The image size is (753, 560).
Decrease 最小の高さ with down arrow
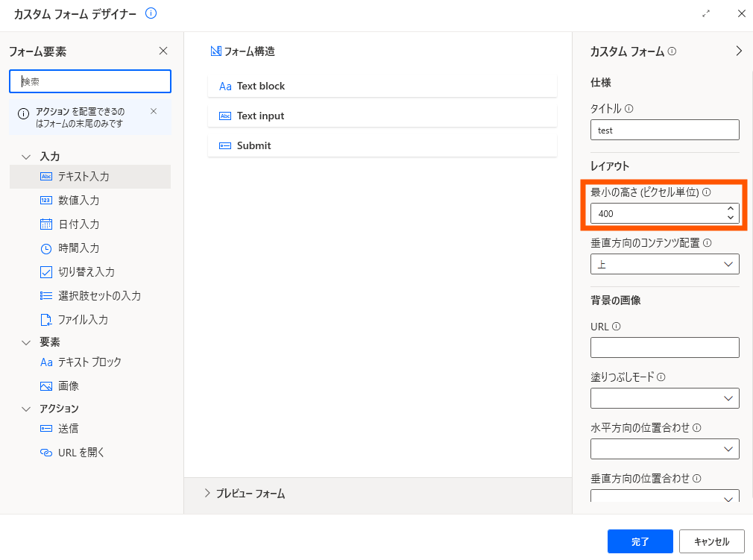[731, 218]
